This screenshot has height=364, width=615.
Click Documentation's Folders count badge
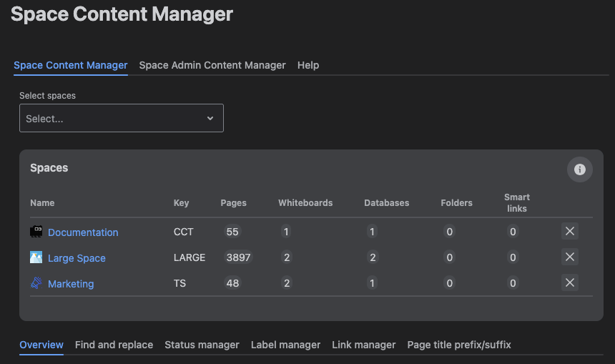pos(450,232)
